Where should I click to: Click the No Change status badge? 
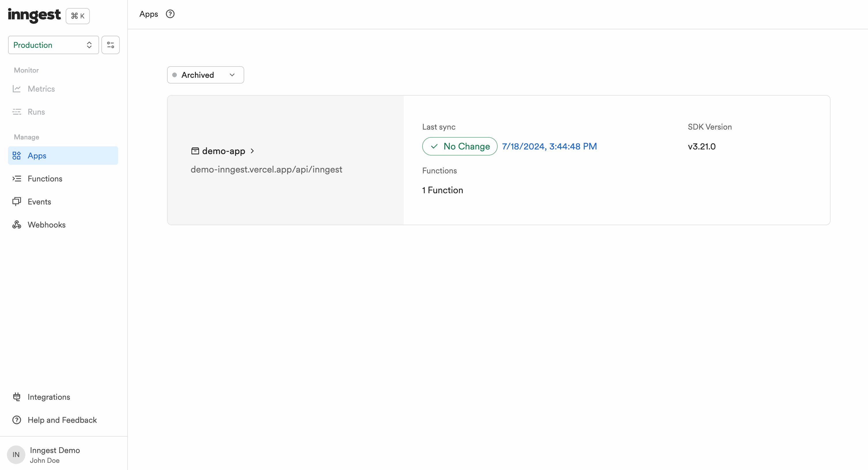pos(460,146)
